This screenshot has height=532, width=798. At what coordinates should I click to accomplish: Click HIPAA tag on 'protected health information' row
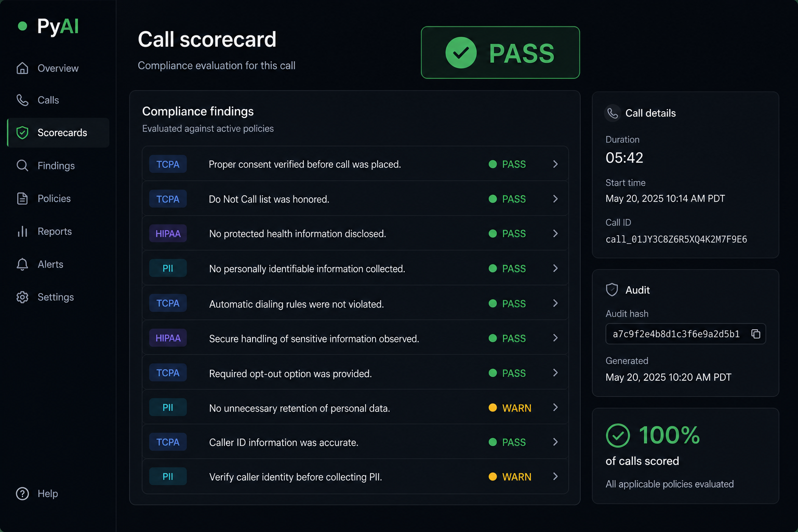pyautogui.click(x=168, y=234)
